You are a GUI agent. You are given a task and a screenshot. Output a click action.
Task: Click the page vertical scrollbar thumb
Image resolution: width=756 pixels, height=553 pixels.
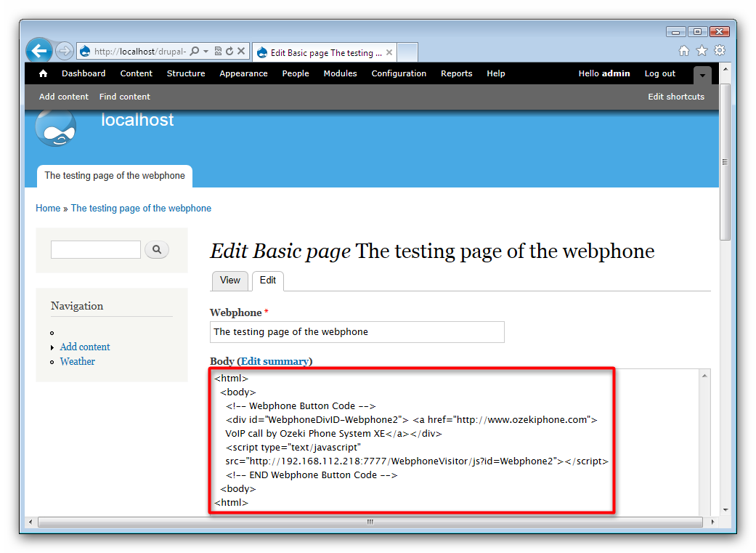click(x=725, y=162)
